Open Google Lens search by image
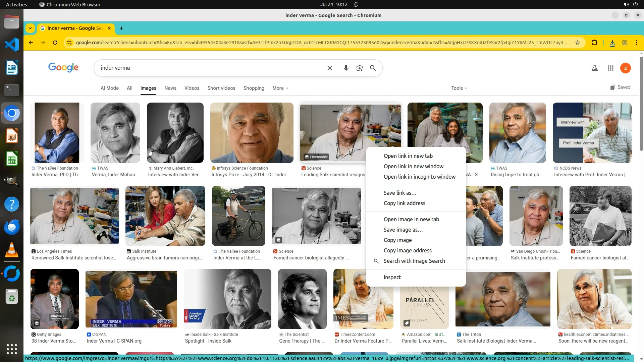This screenshot has width=644, height=362. coord(359,68)
